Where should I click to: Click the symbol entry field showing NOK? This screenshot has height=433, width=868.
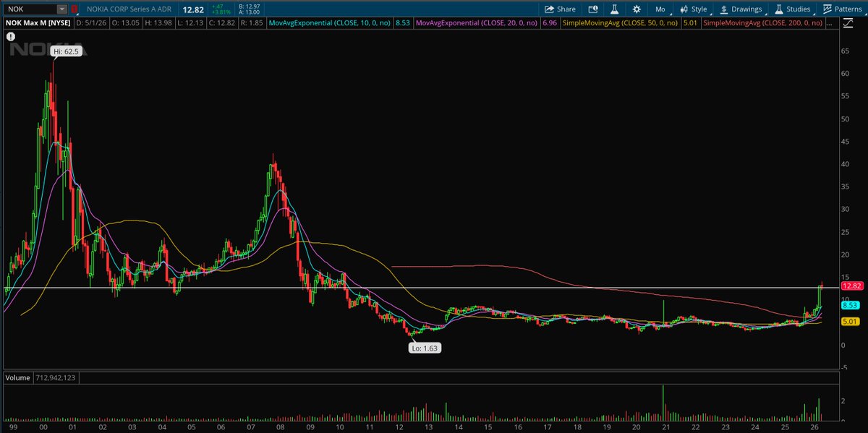click(x=29, y=9)
